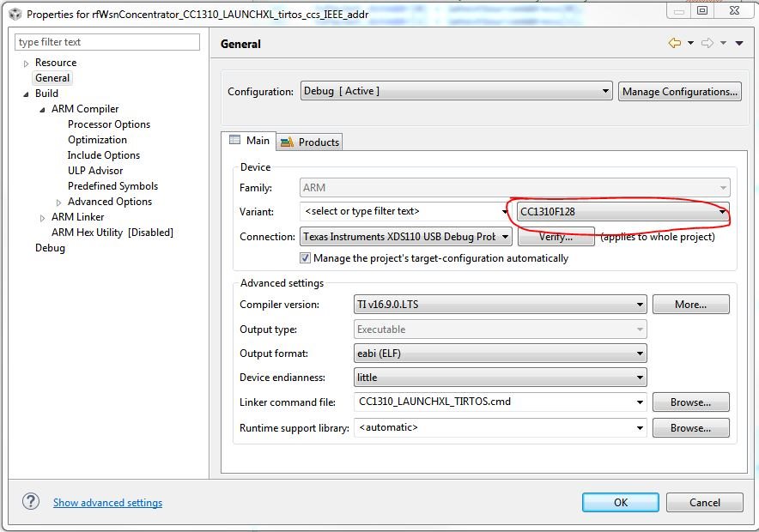Click the back navigation arrow icon
This screenshot has height=532, width=759.
[674, 43]
